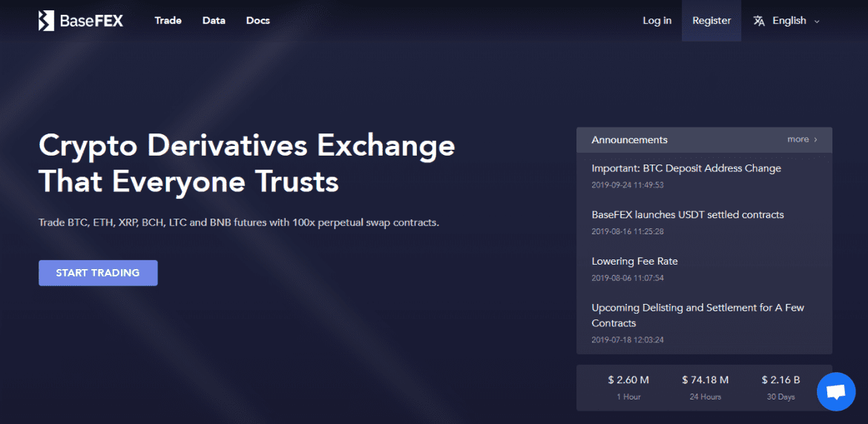
Task: Click the START TRADING button
Action: point(98,273)
